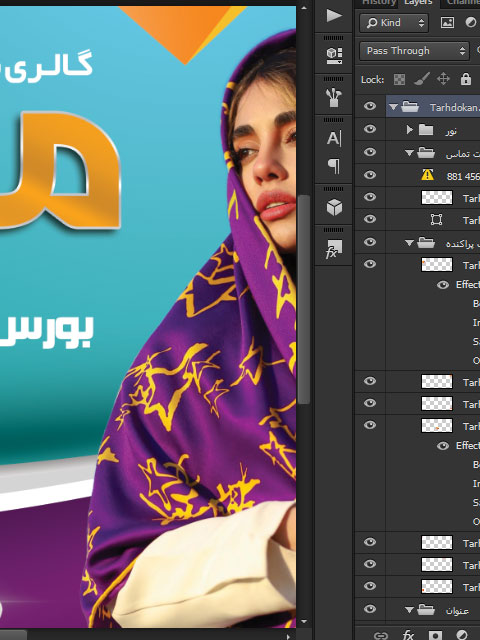Lock image pixels brush icon
480x640 pixels.
pyautogui.click(x=421, y=79)
